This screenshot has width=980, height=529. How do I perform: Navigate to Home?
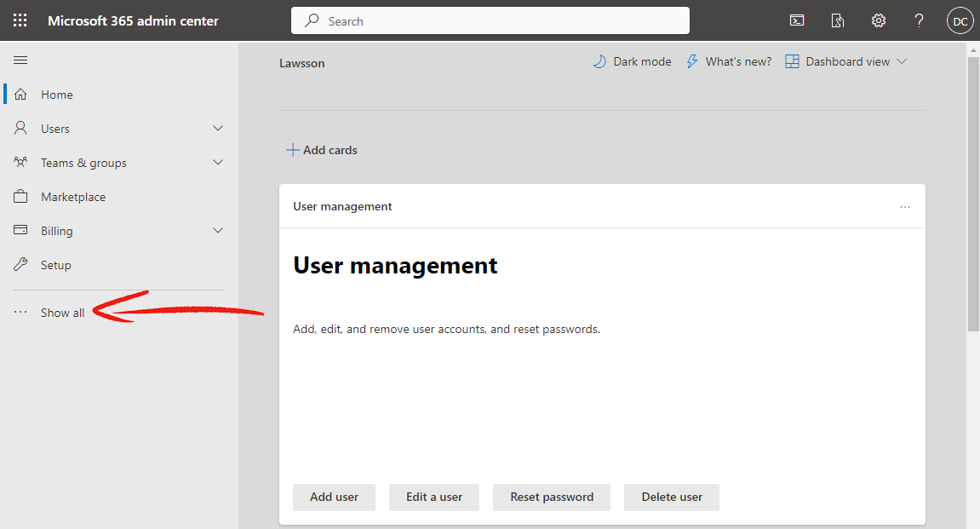[59, 94]
